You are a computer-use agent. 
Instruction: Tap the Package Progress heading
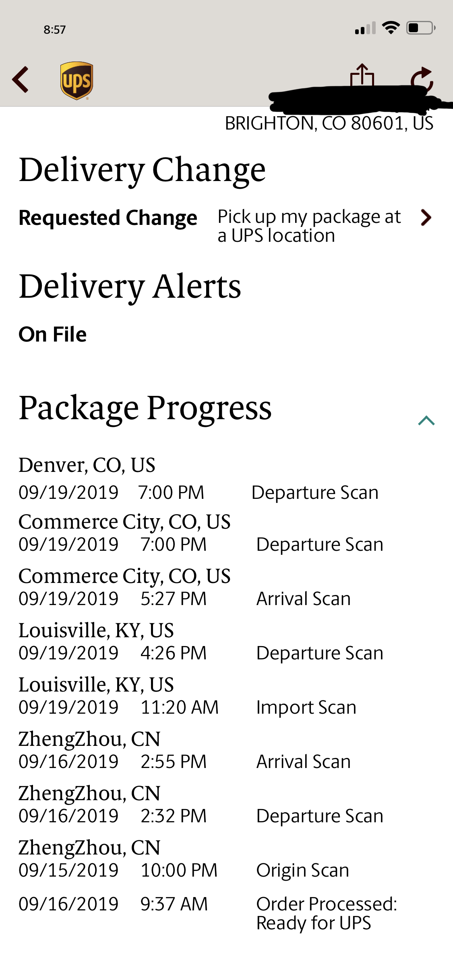pyautogui.click(x=145, y=408)
